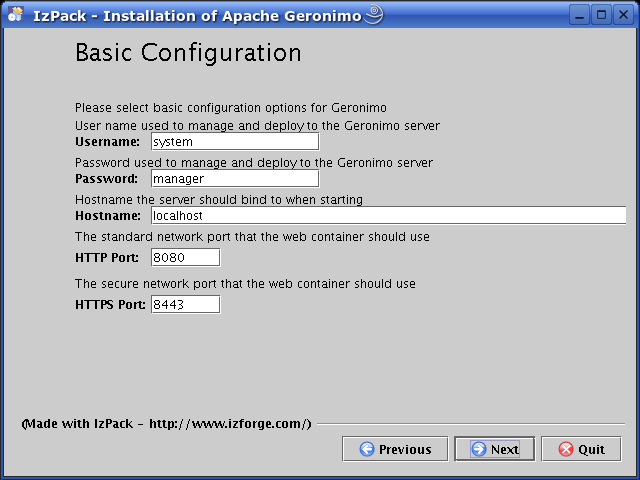Click the Password field containing 'manager'
640x480 pixels.
[x=234, y=179]
